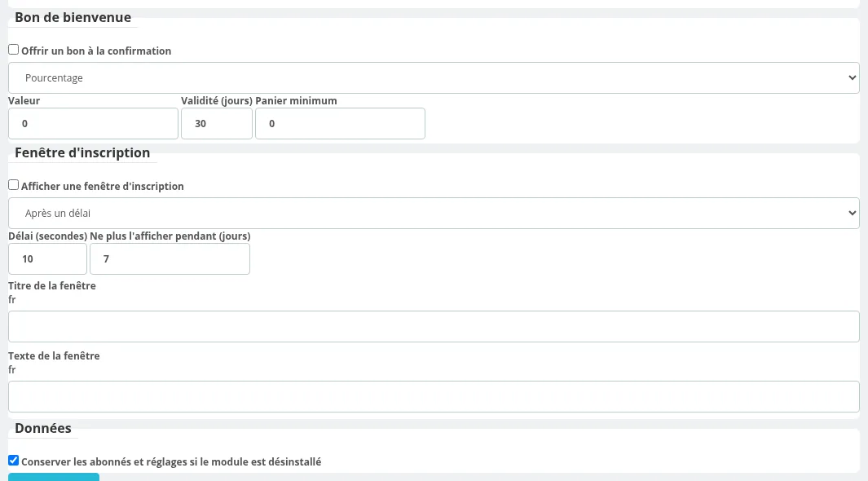Click the 'Ne plus l'afficher pendant (jours)' label
This screenshot has height=481, width=868.
[x=170, y=236]
